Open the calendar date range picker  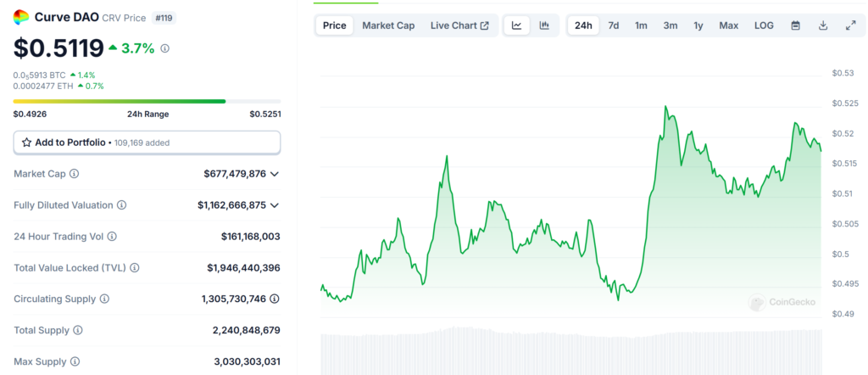pyautogui.click(x=795, y=25)
